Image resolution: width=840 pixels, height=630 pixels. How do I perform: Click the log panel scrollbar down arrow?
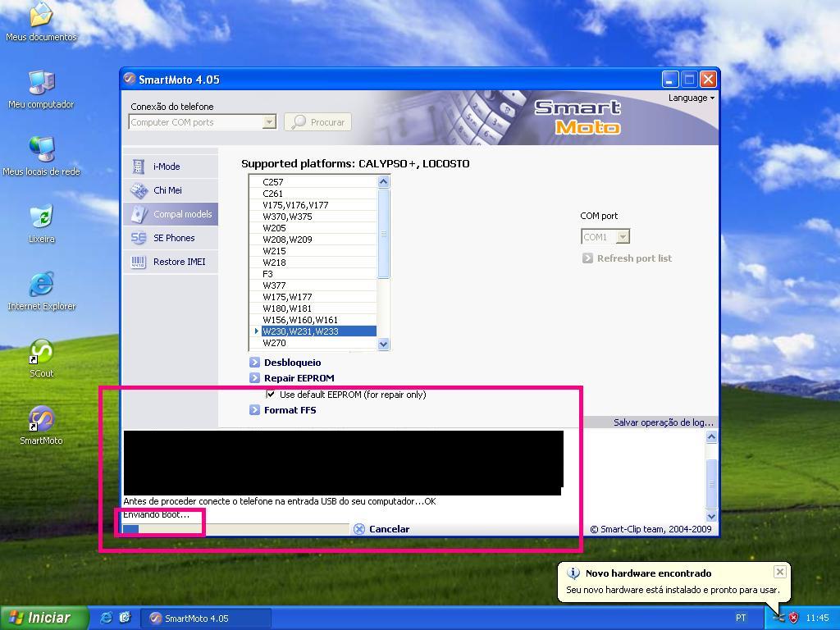click(711, 517)
